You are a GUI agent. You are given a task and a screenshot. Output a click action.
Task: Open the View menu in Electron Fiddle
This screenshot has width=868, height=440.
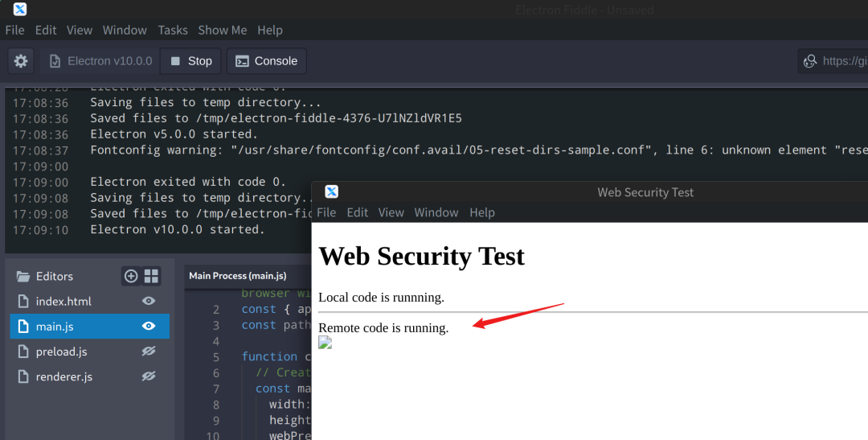[80, 30]
